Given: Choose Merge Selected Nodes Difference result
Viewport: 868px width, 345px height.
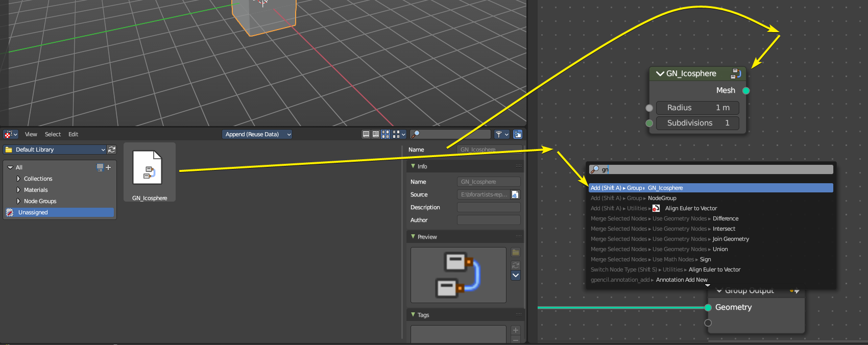Looking at the screenshot, I should pos(711,218).
